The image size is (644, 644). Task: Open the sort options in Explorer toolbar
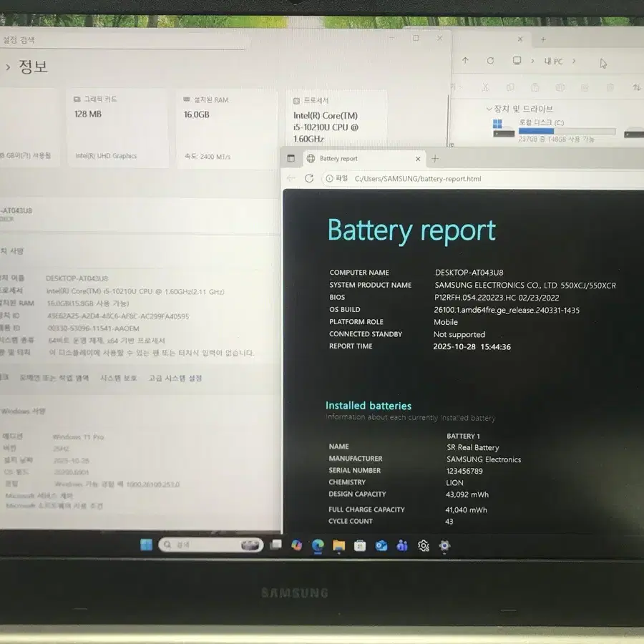[x=636, y=87]
